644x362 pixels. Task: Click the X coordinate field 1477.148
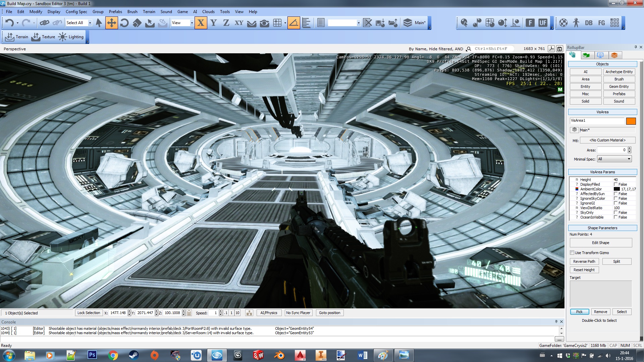click(x=118, y=313)
